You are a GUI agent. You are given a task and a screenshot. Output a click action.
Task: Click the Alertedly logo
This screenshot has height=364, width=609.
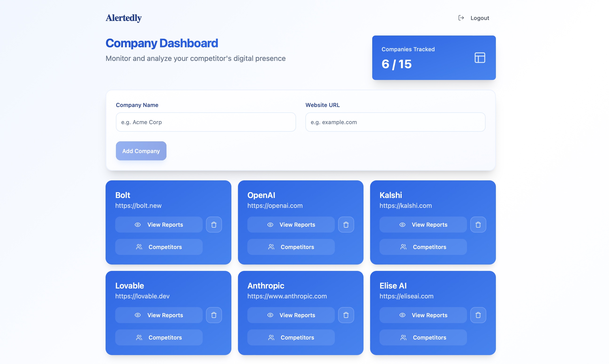(x=123, y=18)
